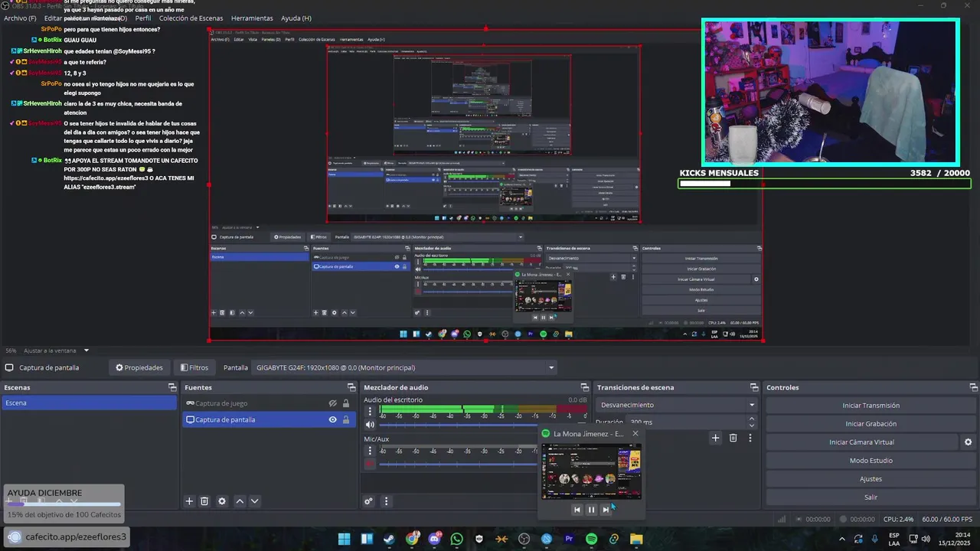The width and height of the screenshot is (980, 551).
Task: Undock the Transiciones de escena panel
Action: 754,387
